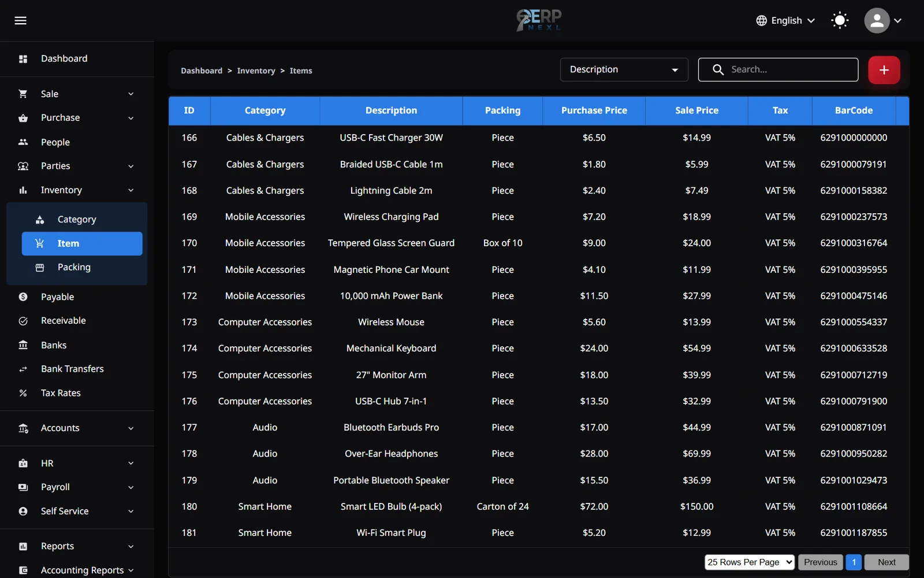Click the Purchase basket icon
Viewport: 924px width, 578px height.
click(x=23, y=118)
